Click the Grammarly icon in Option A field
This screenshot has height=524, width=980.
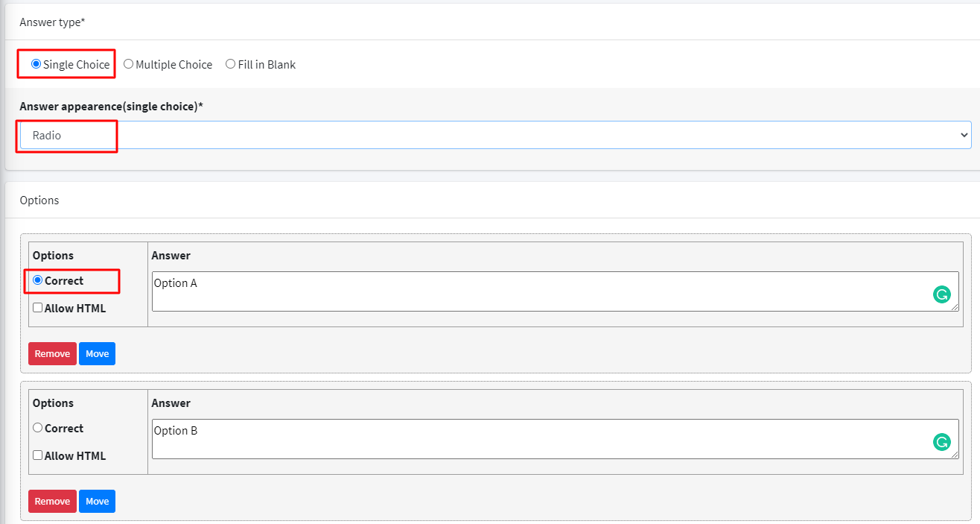942,295
